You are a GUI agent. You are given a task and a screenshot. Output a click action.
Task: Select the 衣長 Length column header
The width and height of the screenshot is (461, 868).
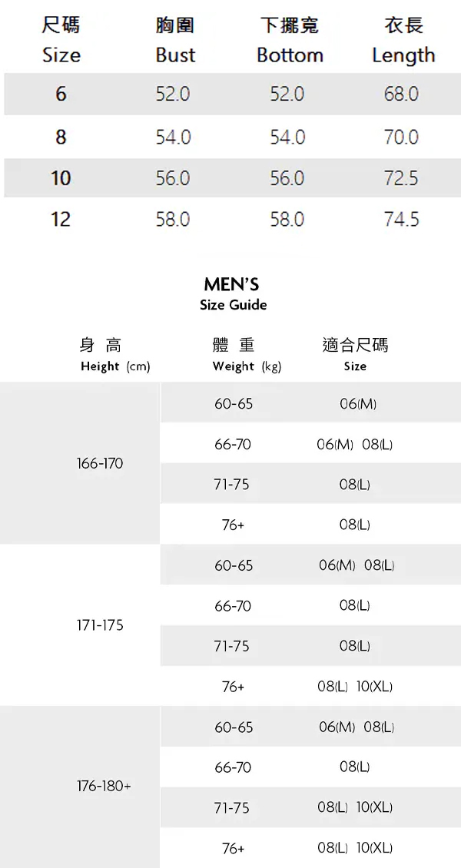point(403,41)
